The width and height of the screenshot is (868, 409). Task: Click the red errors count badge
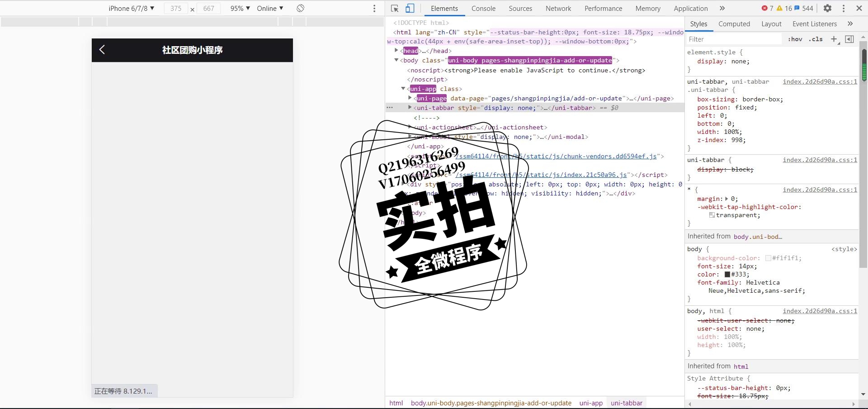click(767, 8)
